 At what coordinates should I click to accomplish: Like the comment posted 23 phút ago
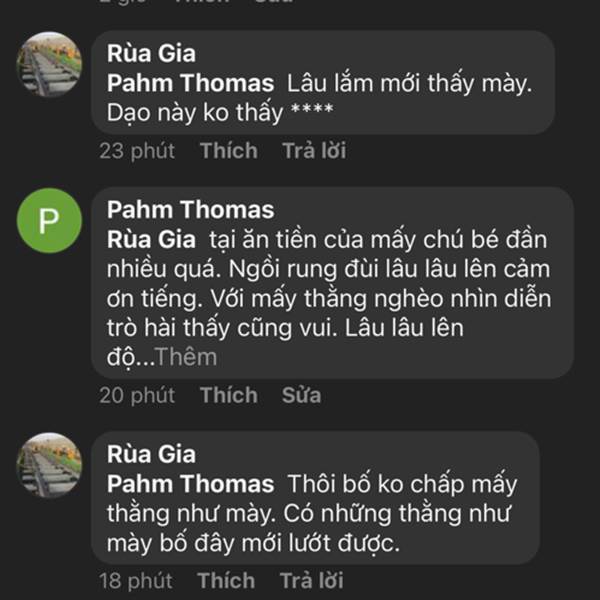[228, 151]
